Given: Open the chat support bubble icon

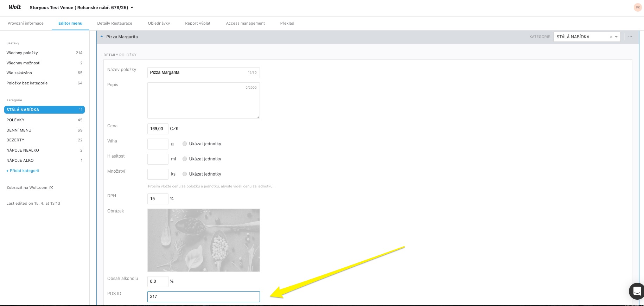Looking at the screenshot, I should pos(637,291).
